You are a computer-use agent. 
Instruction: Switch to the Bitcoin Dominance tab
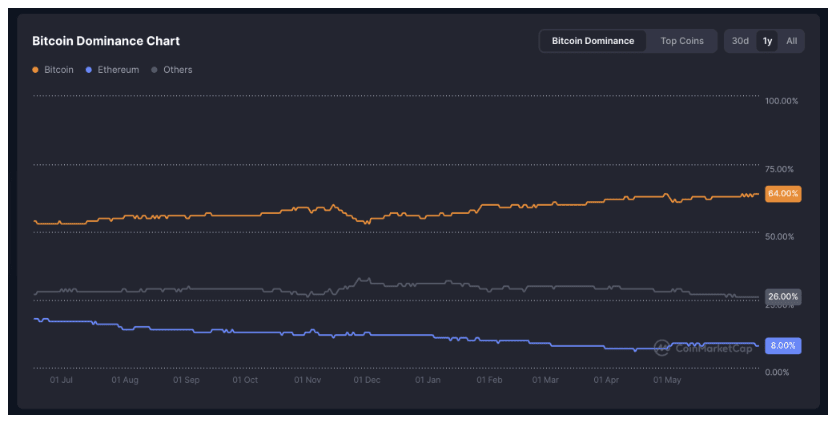pos(593,41)
